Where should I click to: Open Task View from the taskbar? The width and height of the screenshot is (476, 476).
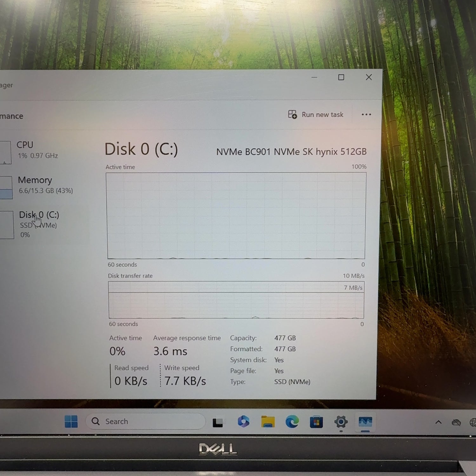click(218, 422)
